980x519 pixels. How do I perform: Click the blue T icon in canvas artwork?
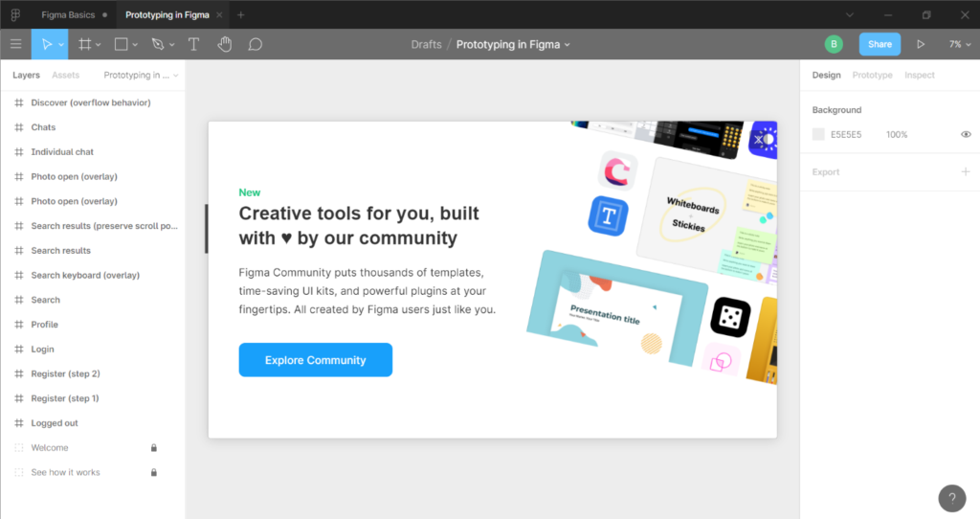(608, 216)
